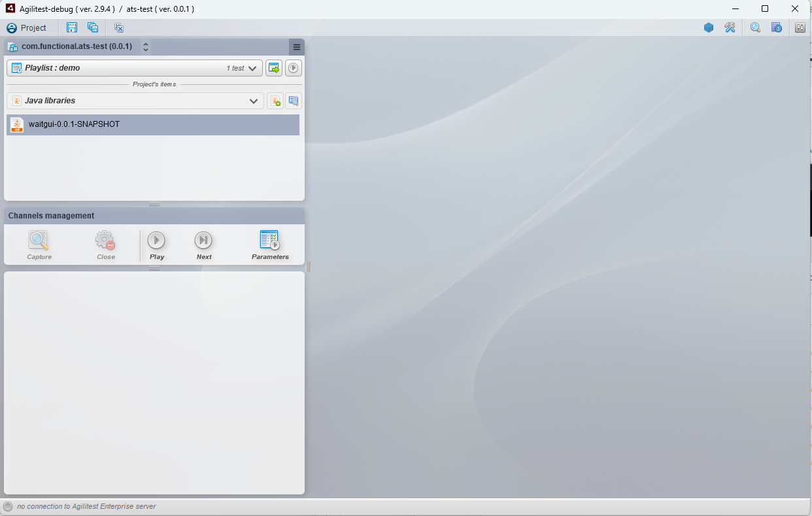Expand the Java libraries dropdown
The image size is (812, 516).
(x=135, y=101)
